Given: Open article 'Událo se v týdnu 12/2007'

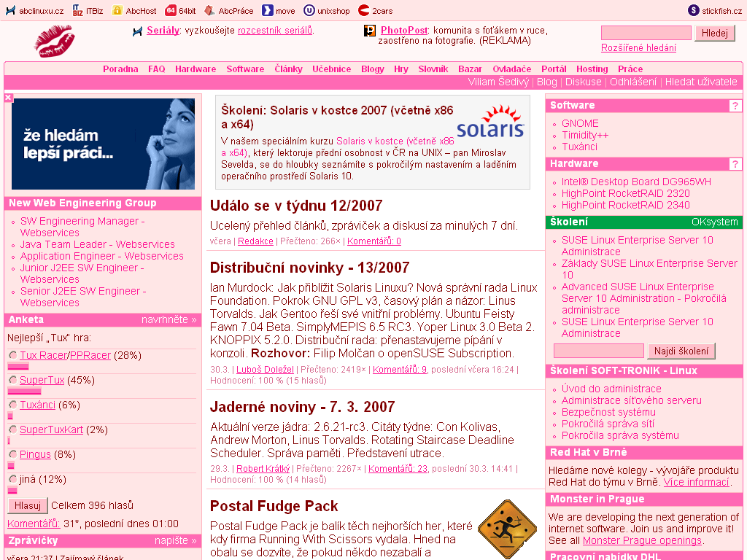Looking at the screenshot, I should tap(296, 206).
